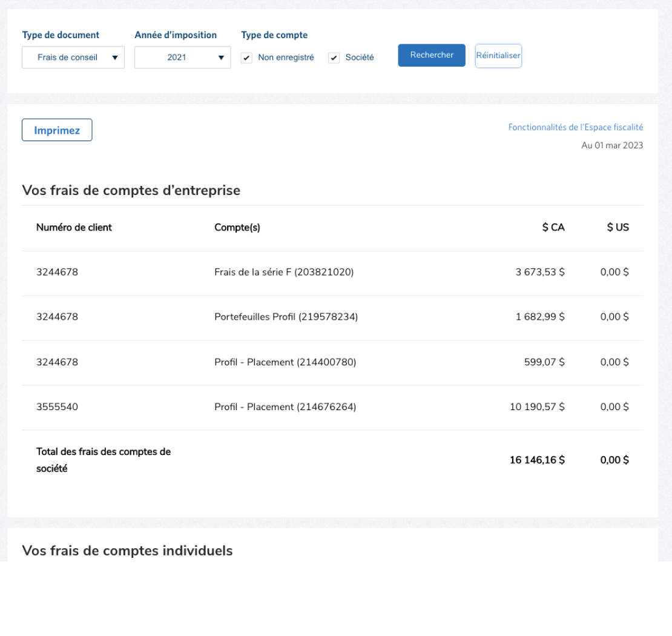Click the 10 190,57 $ amount
This screenshot has height=636, width=672.
point(537,407)
